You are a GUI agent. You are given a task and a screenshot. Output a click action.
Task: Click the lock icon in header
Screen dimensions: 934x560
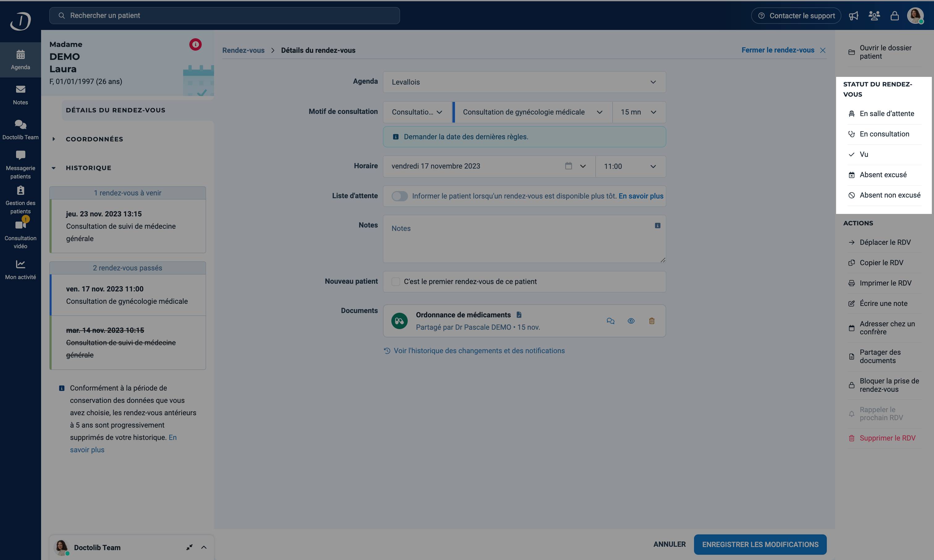pyautogui.click(x=894, y=16)
